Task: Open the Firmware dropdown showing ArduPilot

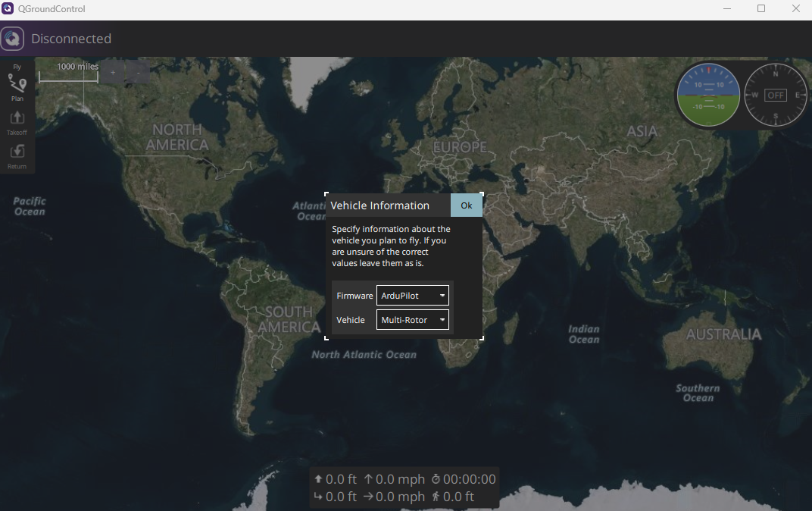Action: click(x=413, y=296)
